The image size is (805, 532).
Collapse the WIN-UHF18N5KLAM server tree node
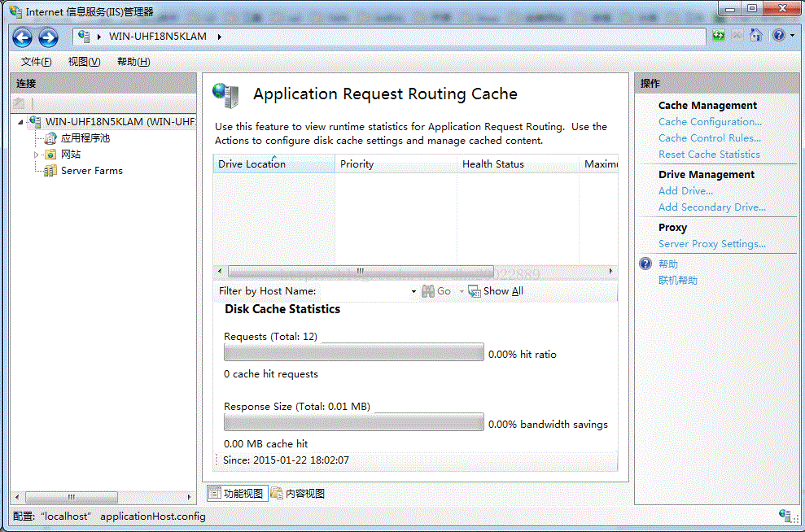tap(20, 122)
